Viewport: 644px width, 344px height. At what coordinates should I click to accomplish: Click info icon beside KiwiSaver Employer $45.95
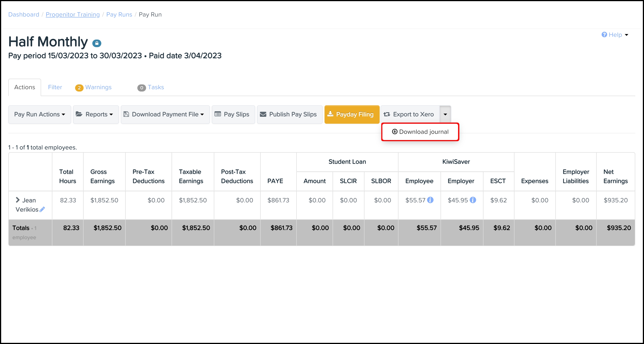pyautogui.click(x=473, y=200)
